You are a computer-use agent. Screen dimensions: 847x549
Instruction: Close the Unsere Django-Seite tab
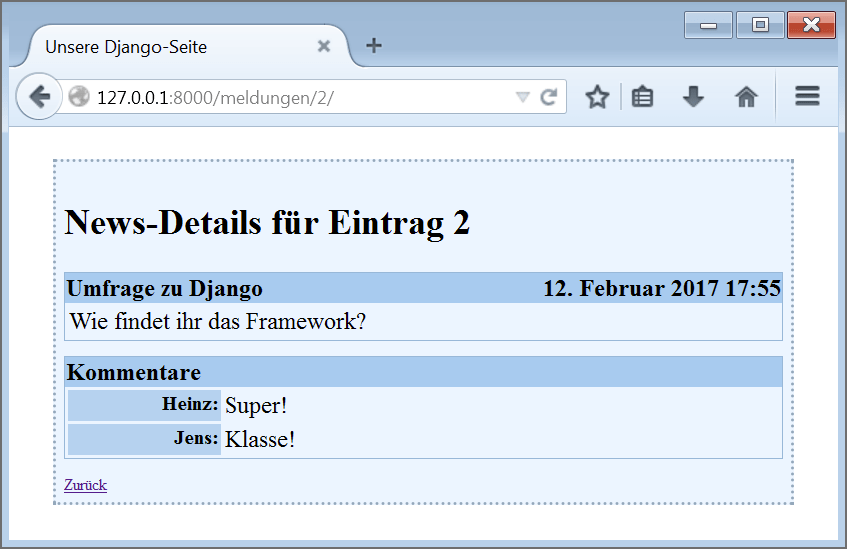(x=323, y=46)
